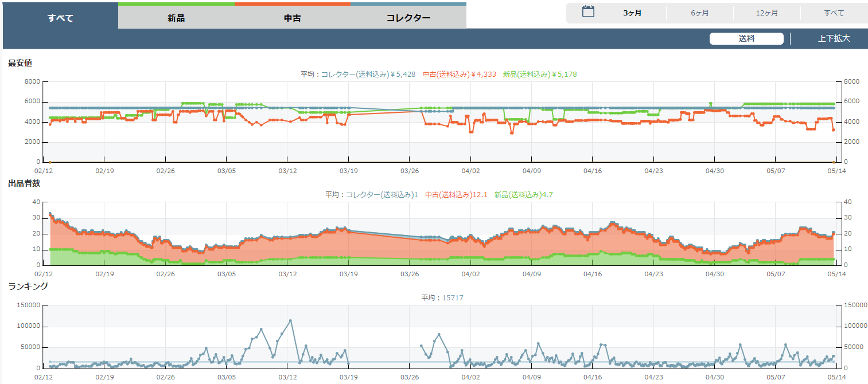
Task: Toggle 中古(送料込み) legend in 最安値 chart
Action: tap(459, 75)
